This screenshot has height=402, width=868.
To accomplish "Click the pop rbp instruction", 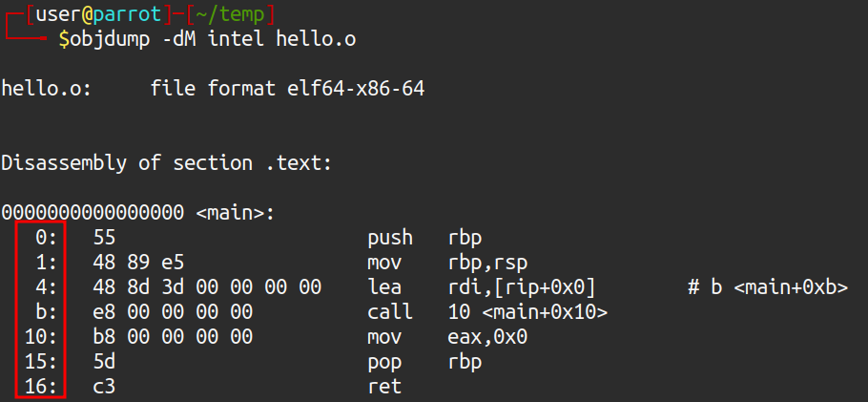I will point(424,362).
